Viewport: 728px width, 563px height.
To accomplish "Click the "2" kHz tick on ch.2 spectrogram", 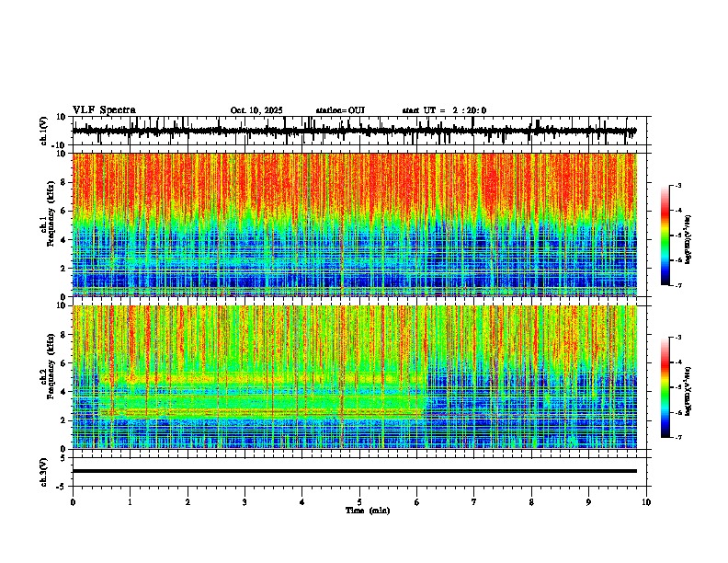I will point(64,420).
